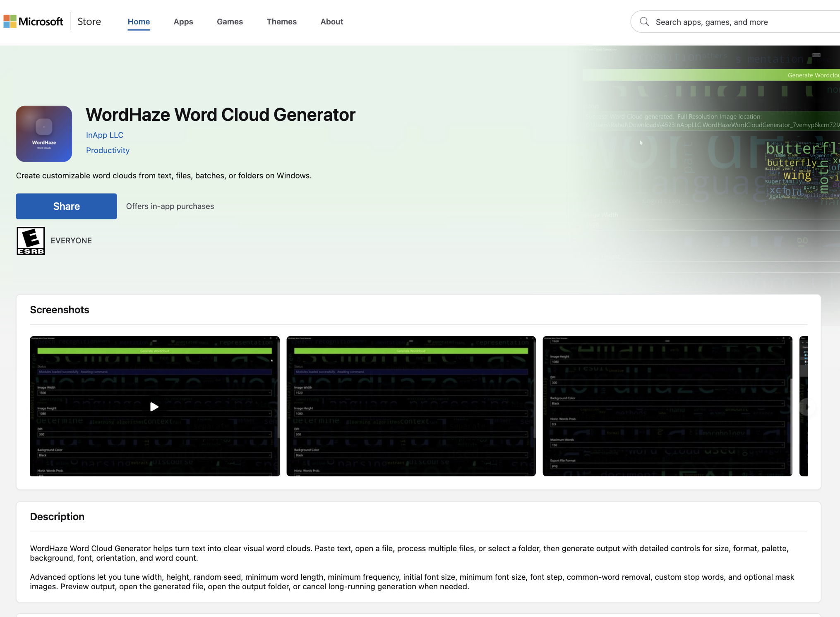Open the Store home link

[x=89, y=22]
